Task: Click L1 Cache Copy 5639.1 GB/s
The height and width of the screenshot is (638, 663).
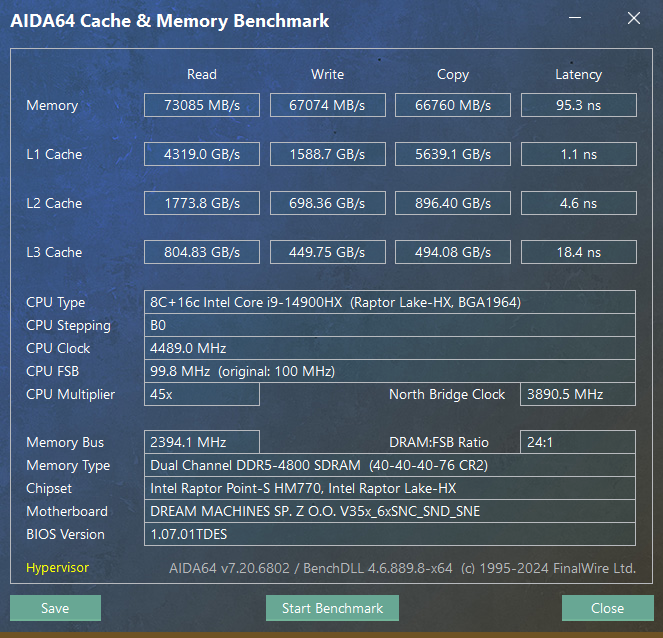Action: (x=453, y=154)
